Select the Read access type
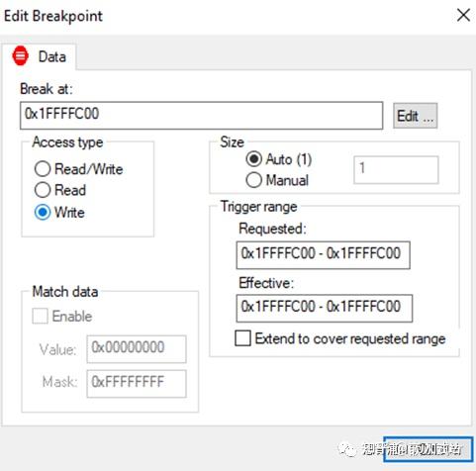The width and height of the screenshot is (476, 471). coord(60,190)
